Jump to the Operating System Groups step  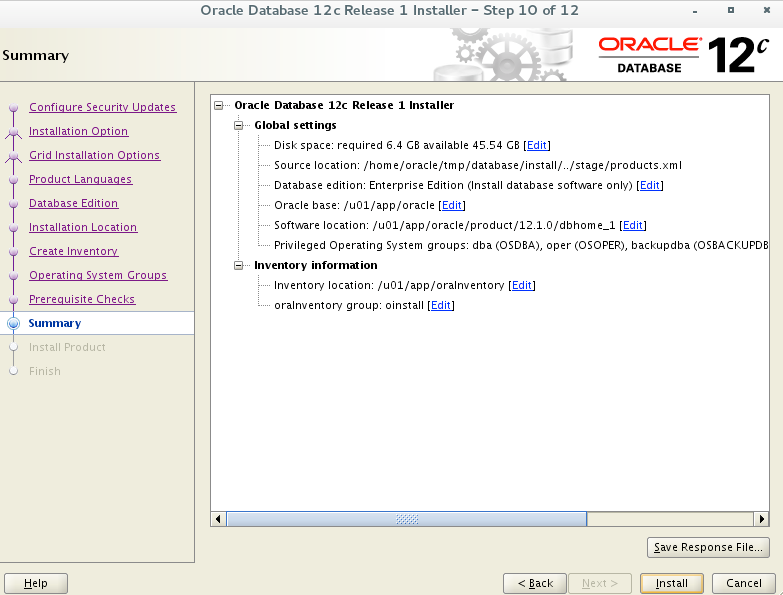pos(98,275)
